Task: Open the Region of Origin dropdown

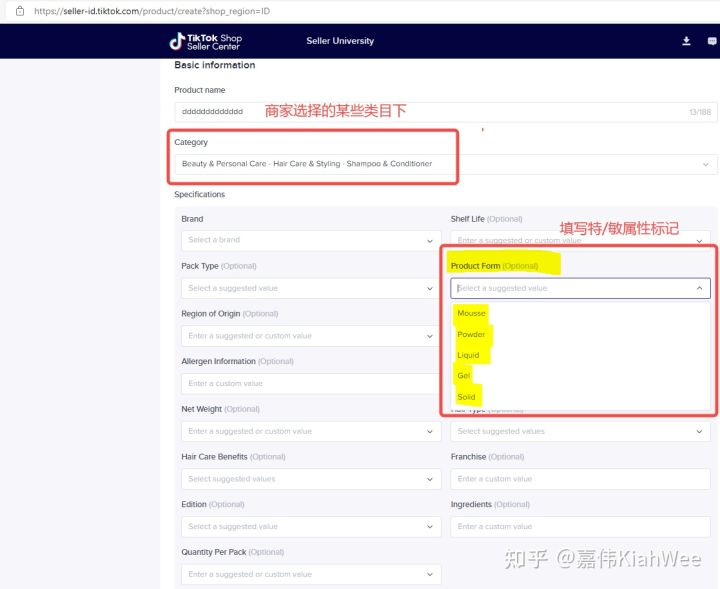Action: pyautogui.click(x=311, y=336)
